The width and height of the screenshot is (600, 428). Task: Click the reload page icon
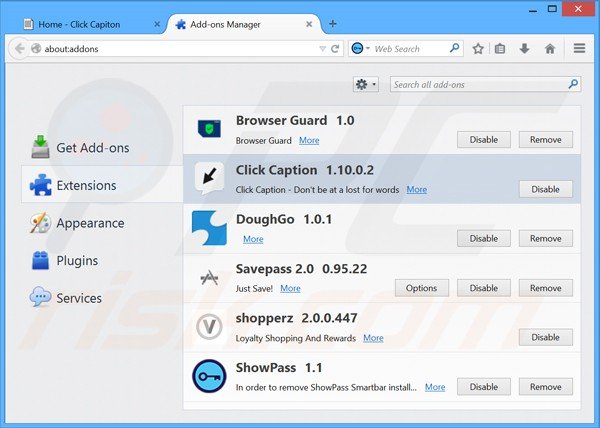[335, 49]
